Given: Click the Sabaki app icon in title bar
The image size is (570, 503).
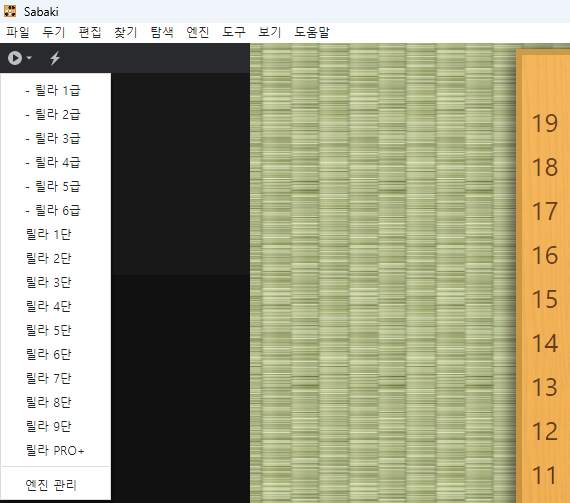Looking at the screenshot, I should coord(10,11).
